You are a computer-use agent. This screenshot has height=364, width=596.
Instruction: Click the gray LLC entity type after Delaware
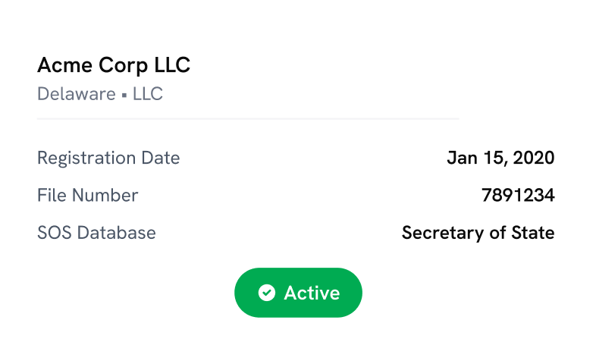(x=148, y=95)
